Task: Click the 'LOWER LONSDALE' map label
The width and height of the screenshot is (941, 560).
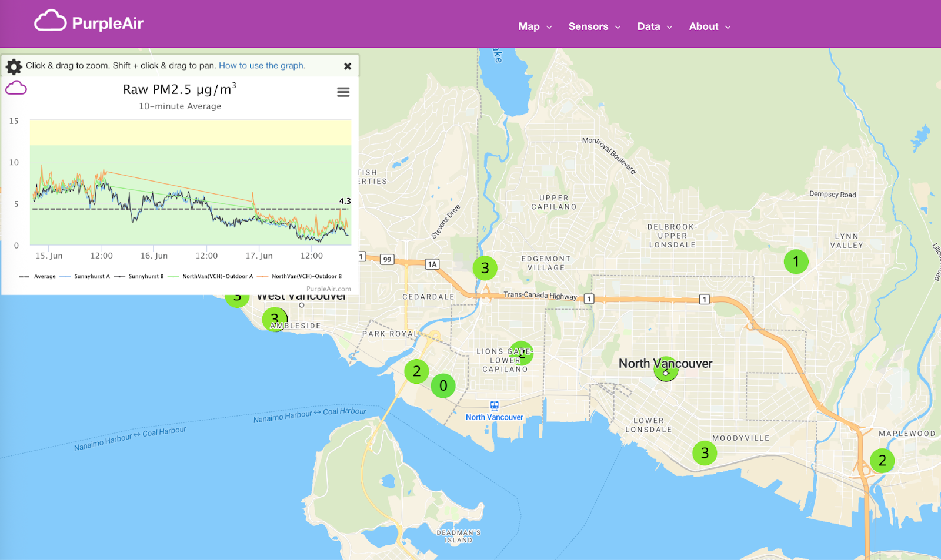Action: (649, 425)
